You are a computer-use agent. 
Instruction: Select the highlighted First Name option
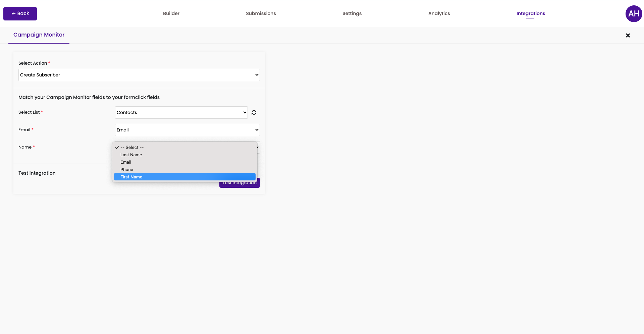(185, 177)
